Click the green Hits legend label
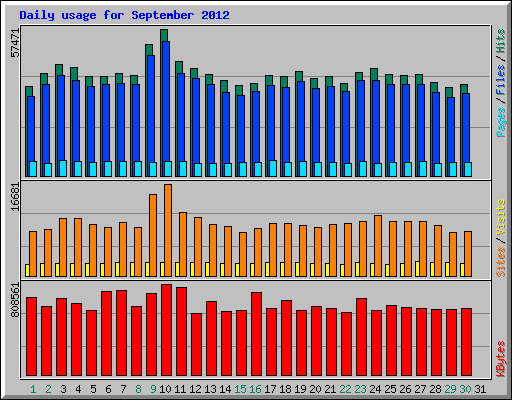This screenshot has width=512, height=400. pos(501,41)
